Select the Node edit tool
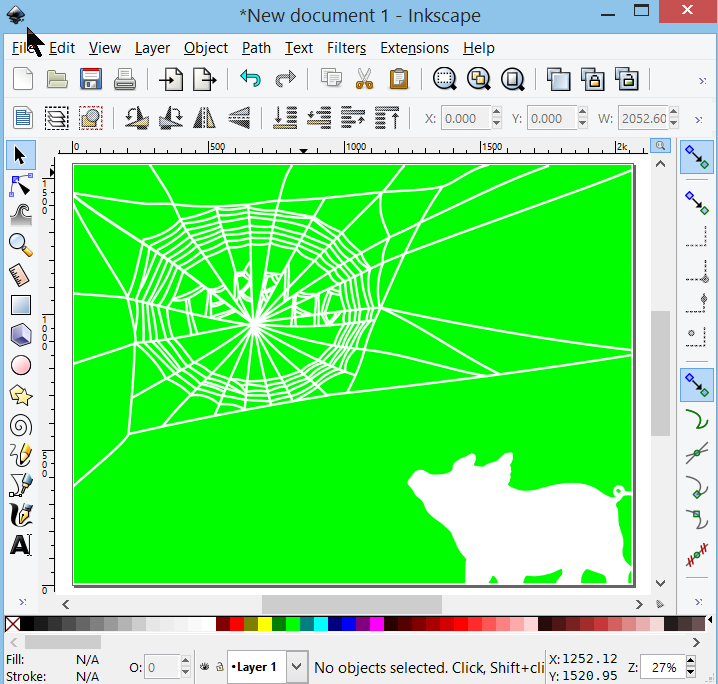The image size is (718, 684). [21, 185]
